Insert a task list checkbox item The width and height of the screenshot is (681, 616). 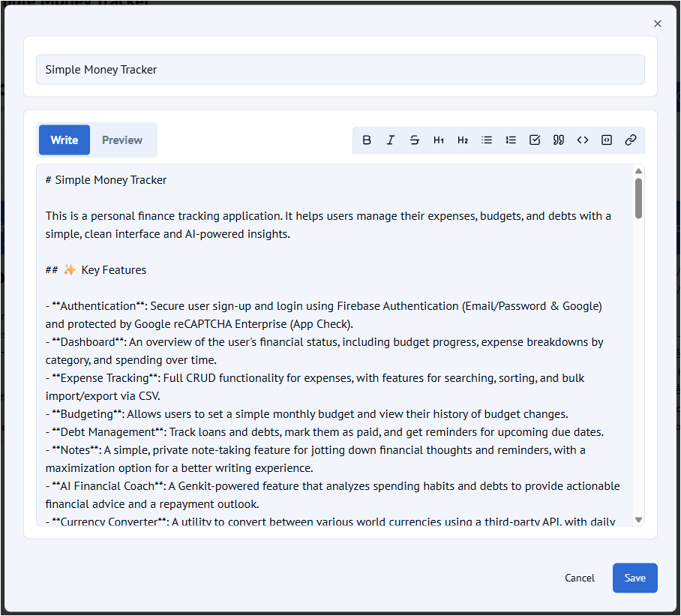click(x=535, y=140)
